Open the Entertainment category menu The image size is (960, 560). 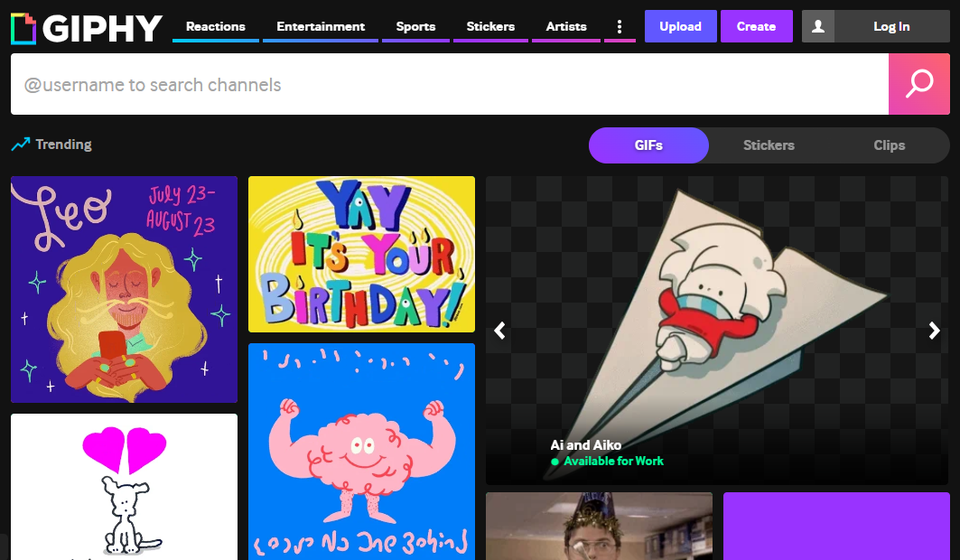pyautogui.click(x=321, y=27)
